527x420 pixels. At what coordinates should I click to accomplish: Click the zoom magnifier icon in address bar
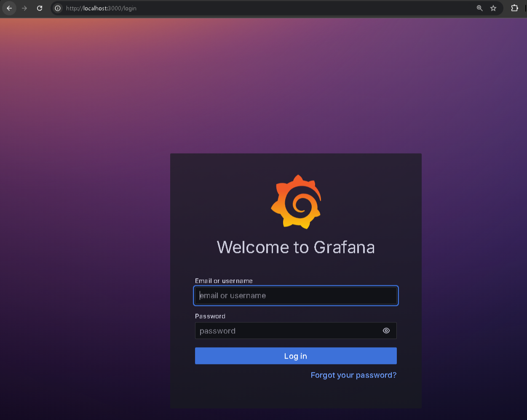479,8
